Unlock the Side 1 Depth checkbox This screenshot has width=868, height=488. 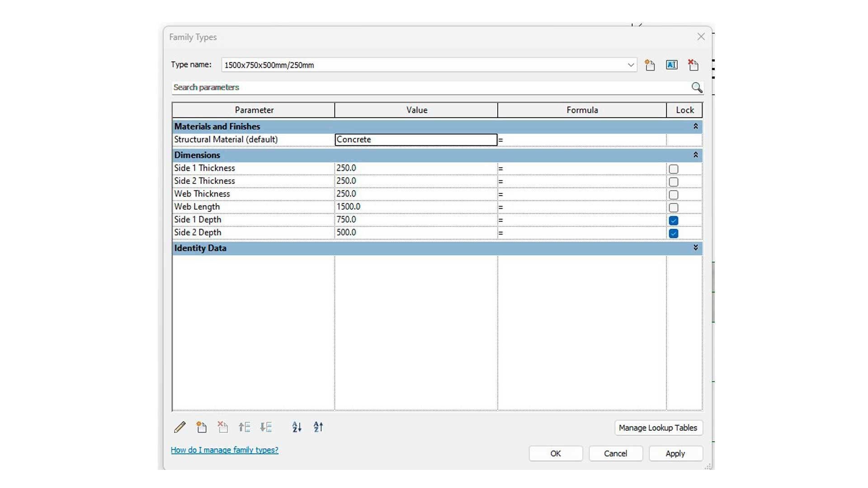(673, 221)
